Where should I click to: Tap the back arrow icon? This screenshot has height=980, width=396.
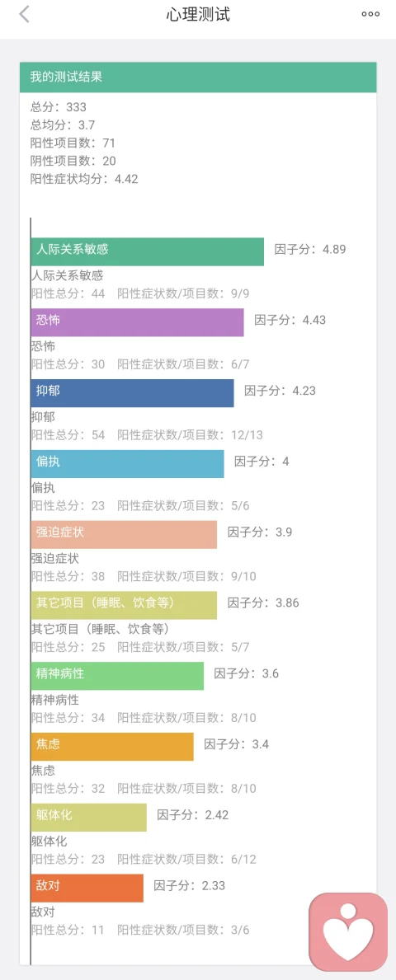click(24, 14)
